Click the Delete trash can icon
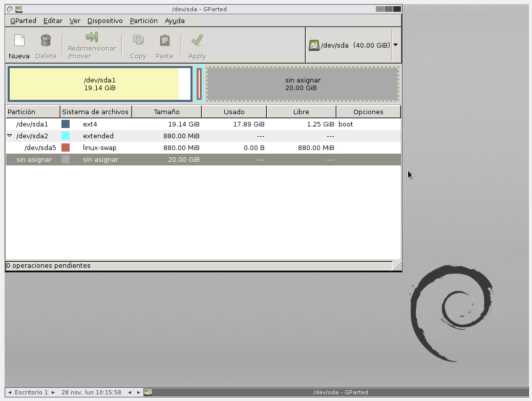 [46, 40]
